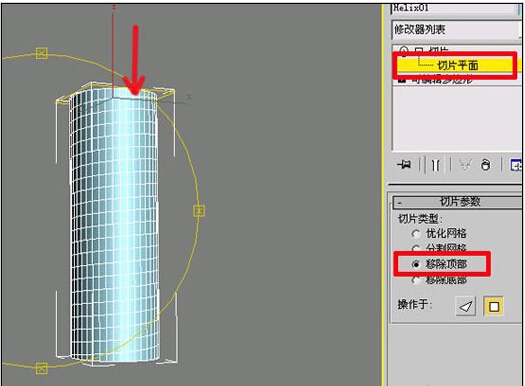525x386 pixels.
Task: Click the make unique icon
Action: click(465, 165)
